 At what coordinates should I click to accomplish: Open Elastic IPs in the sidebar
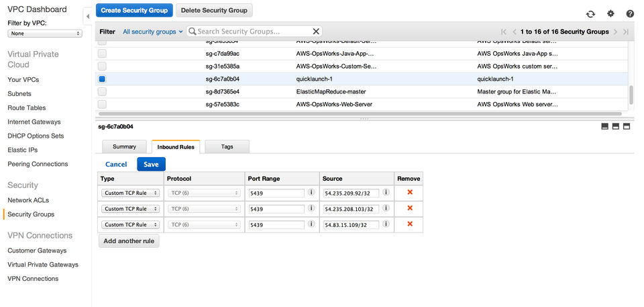pyautogui.click(x=23, y=150)
